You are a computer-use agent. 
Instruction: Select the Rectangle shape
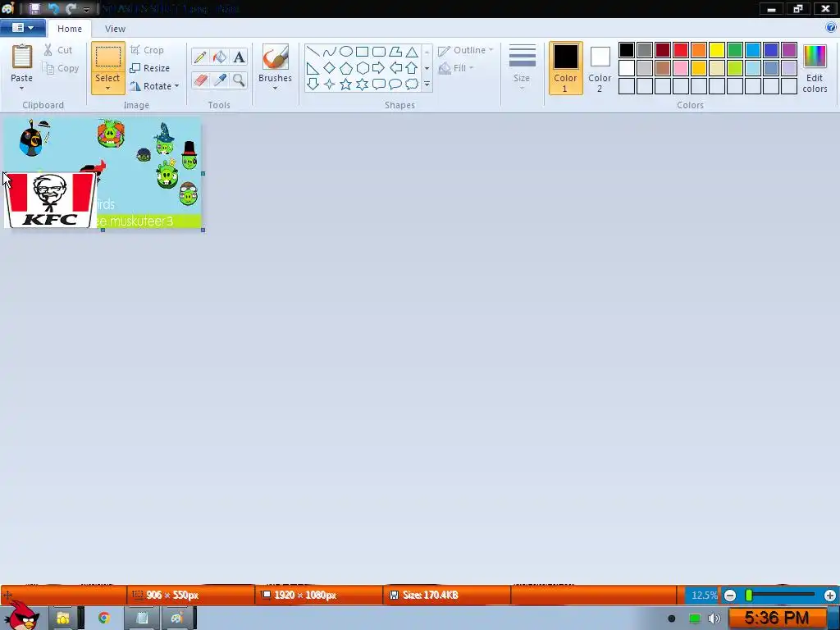[x=362, y=52]
